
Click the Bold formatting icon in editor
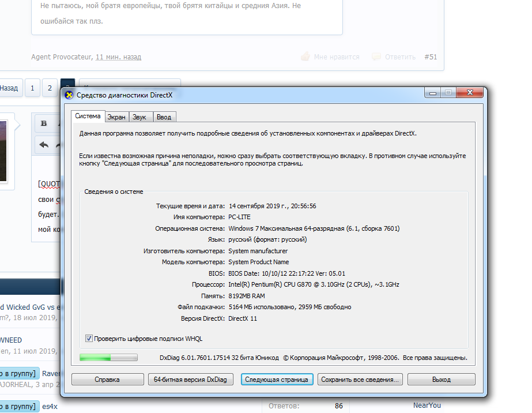pyautogui.click(x=44, y=123)
